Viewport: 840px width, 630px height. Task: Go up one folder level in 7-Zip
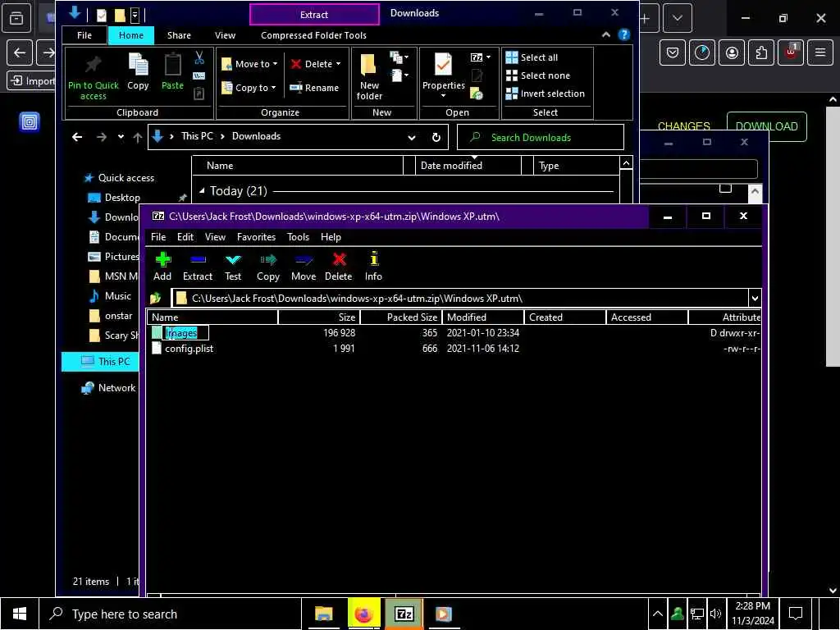[156, 298]
